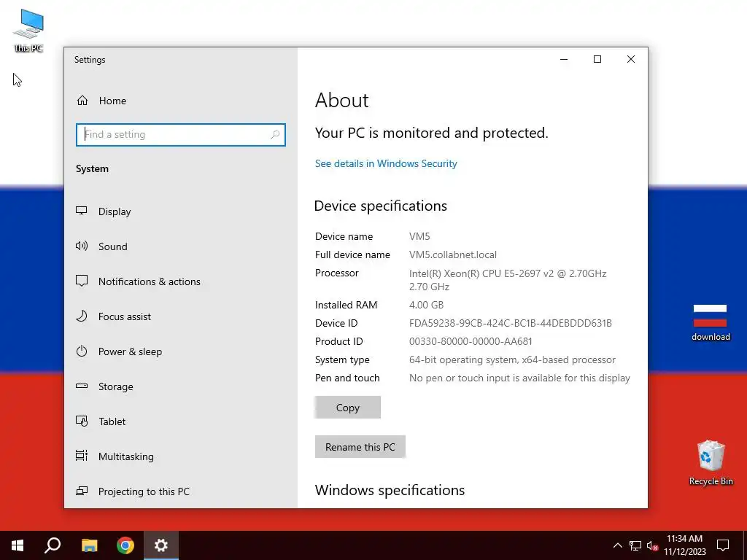Screen dimensions: 747x560
Task: Click the 64-bit operating system text
Action: point(512,359)
